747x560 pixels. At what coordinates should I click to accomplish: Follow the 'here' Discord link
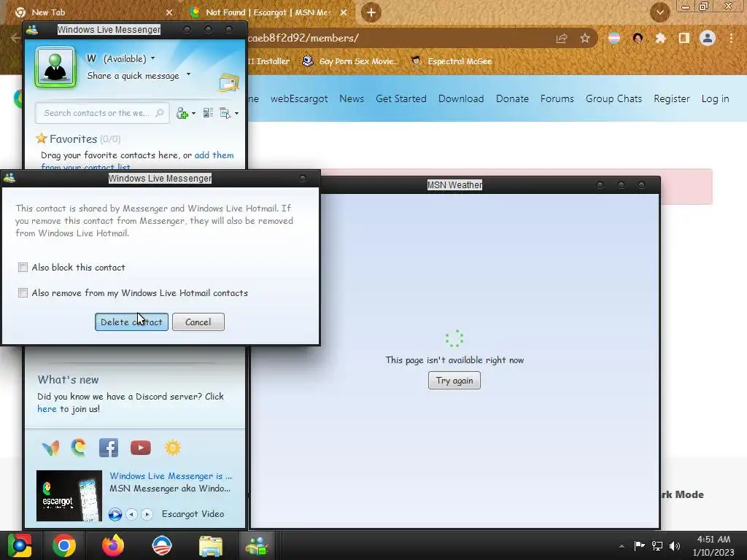pyautogui.click(x=47, y=408)
